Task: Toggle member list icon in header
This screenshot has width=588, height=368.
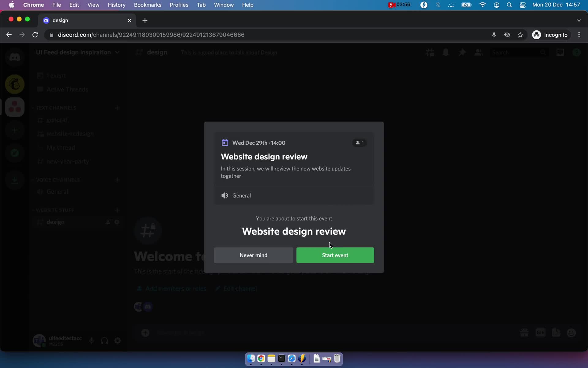Action: coord(478,52)
